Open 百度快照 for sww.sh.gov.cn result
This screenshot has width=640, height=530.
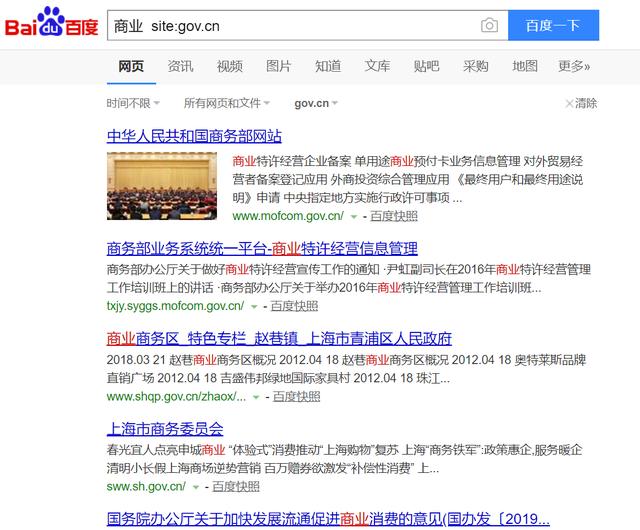click(x=236, y=487)
